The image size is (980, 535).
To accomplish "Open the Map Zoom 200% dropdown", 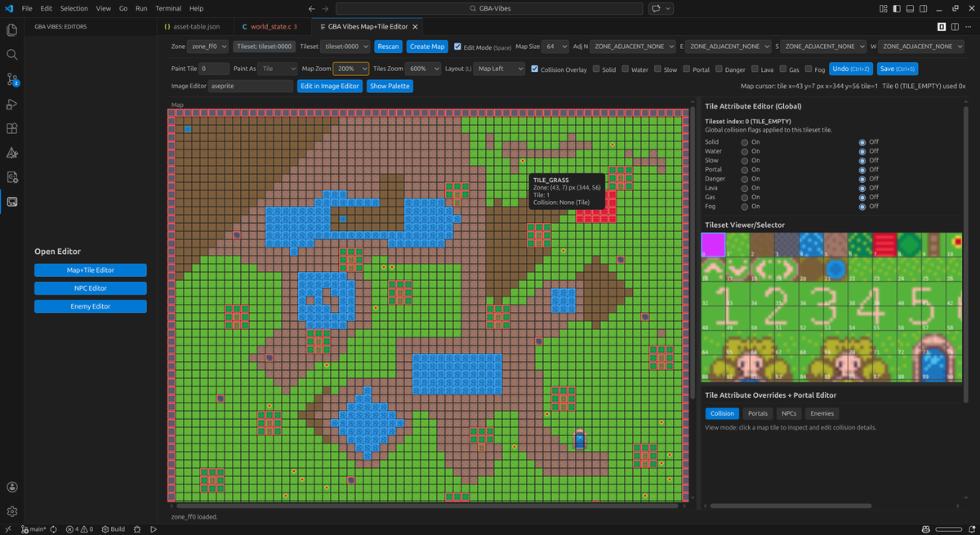I will point(351,69).
